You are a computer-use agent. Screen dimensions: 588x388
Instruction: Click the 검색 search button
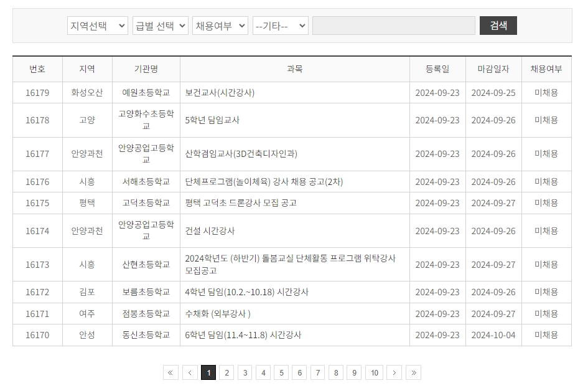click(x=498, y=26)
